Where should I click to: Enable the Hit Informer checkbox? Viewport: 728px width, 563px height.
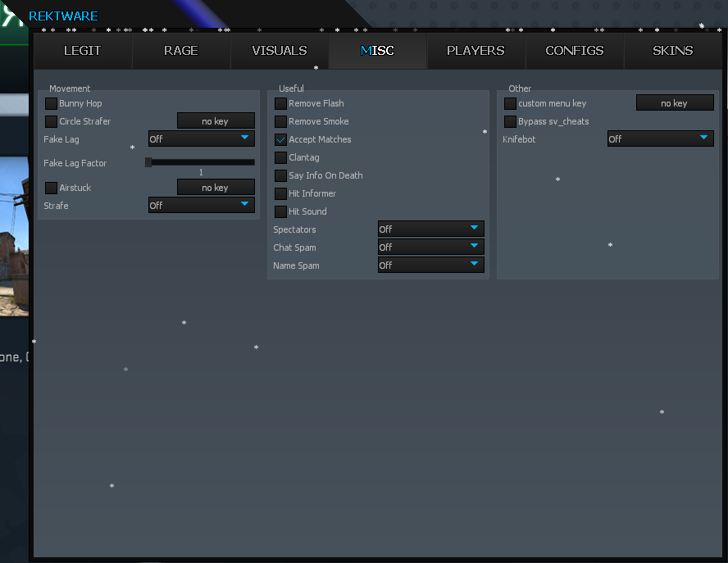(x=280, y=193)
